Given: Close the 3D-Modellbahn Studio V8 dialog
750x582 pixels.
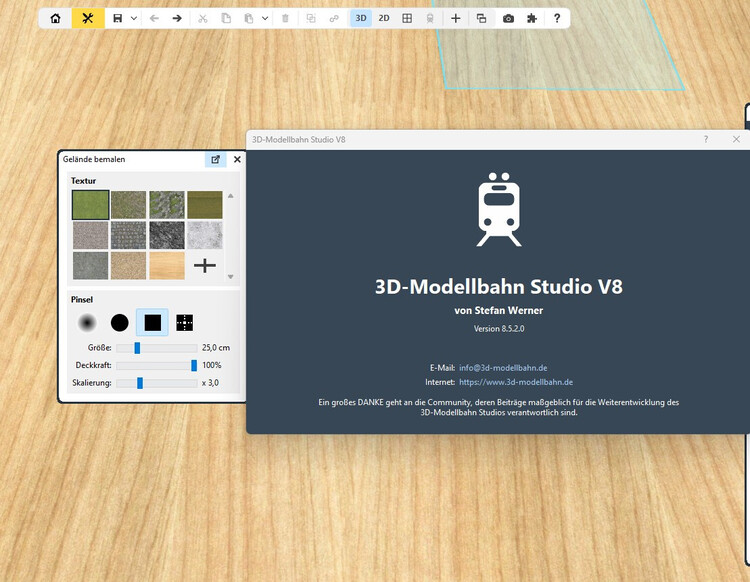Looking at the screenshot, I should tap(737, 139).
